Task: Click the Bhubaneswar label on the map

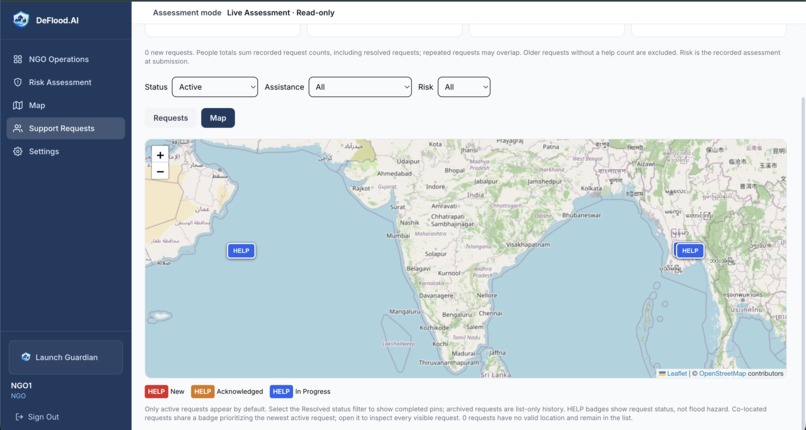Action: pyautogui.click(x=581, y=215)
